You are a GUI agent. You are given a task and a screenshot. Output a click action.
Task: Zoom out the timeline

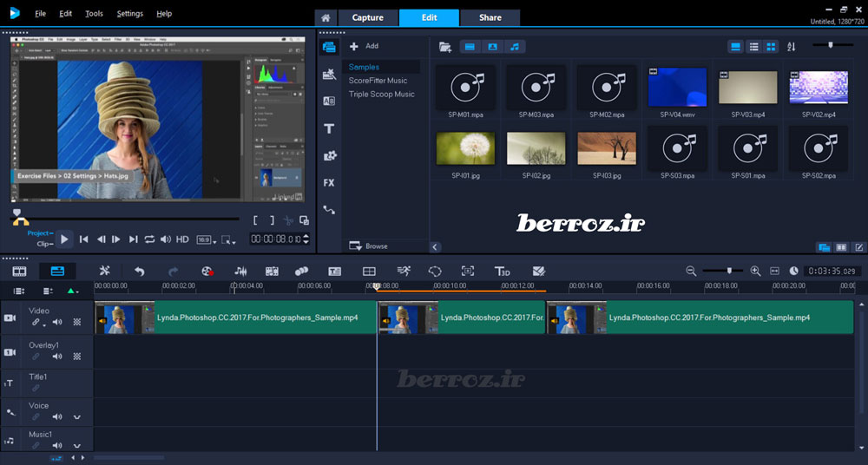[x=691, y=271]
